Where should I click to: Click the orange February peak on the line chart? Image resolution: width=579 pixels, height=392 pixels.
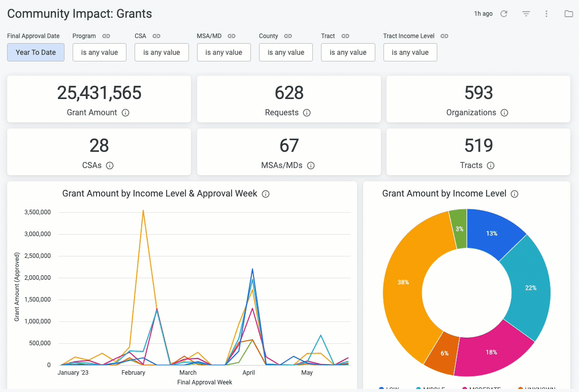click(x=143, y=211)
